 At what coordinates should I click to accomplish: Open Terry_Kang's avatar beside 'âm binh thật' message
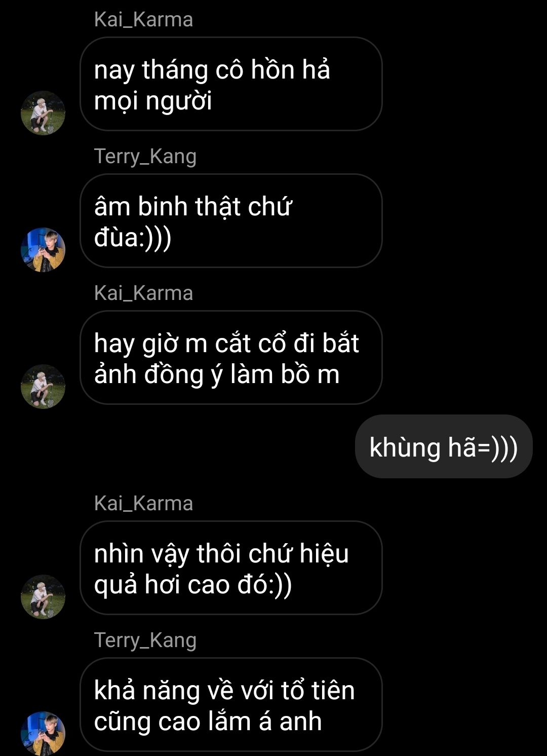[43, 250]
